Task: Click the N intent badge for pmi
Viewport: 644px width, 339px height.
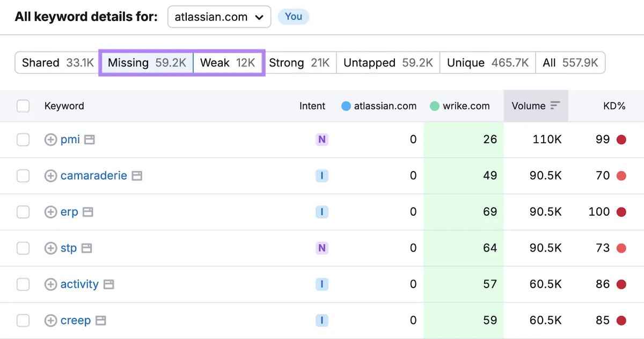Action: 321,139
